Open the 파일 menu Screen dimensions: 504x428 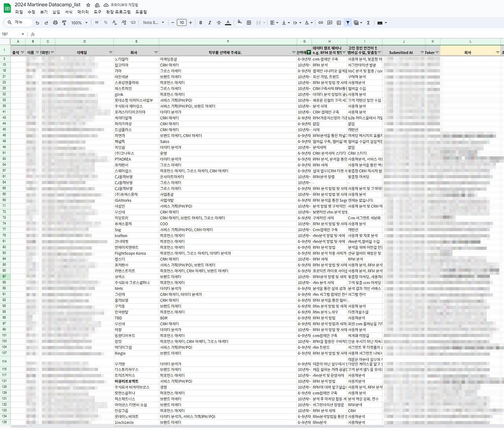19,12
